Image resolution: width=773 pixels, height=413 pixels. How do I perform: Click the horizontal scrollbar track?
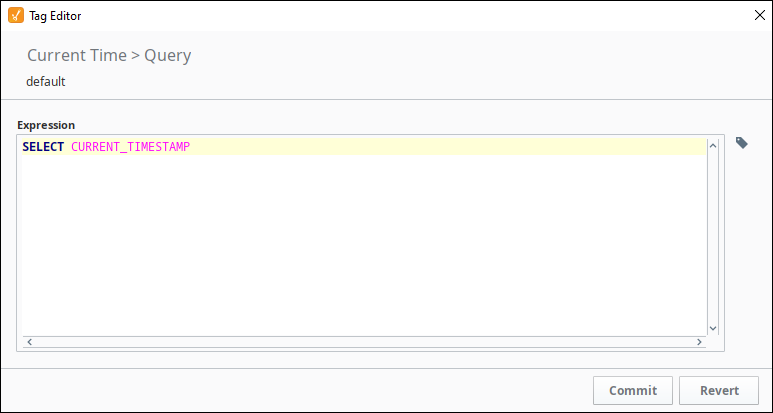364,342
